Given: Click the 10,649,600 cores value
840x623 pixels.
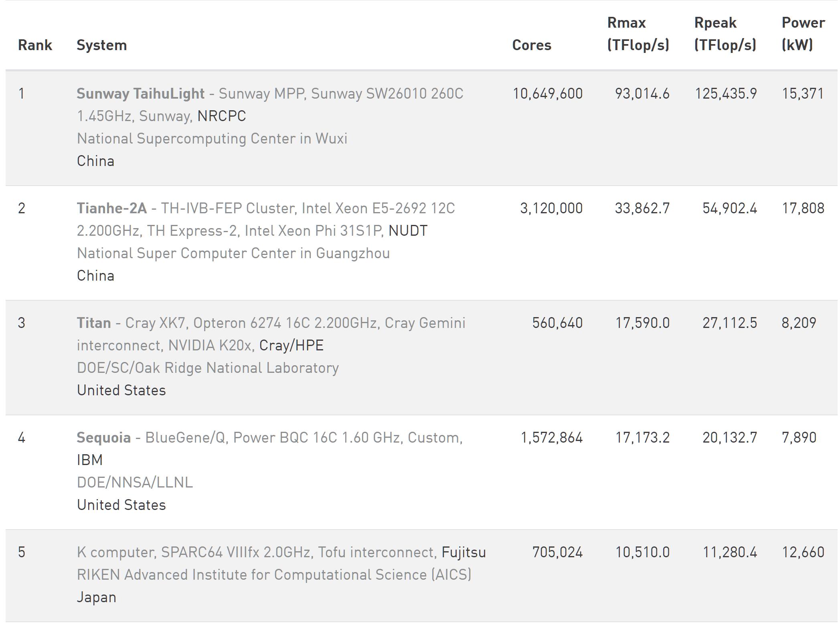Looking at the screenshot, I should 547,94.
